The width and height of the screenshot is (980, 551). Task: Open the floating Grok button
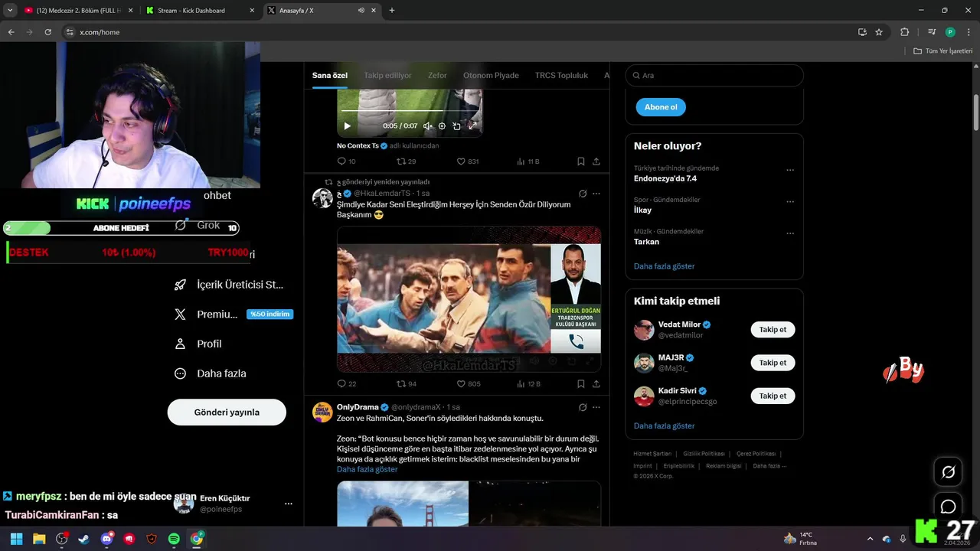coord(948,472)
